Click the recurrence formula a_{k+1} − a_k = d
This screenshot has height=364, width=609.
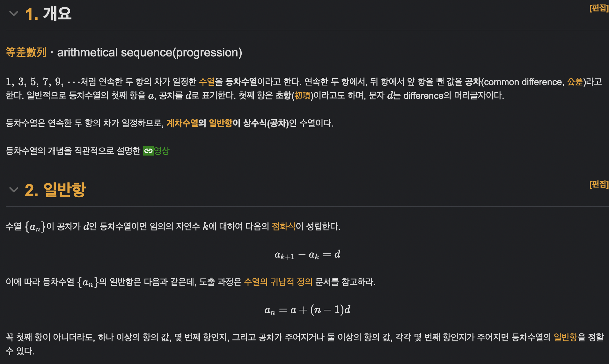(x=307, y=254)
